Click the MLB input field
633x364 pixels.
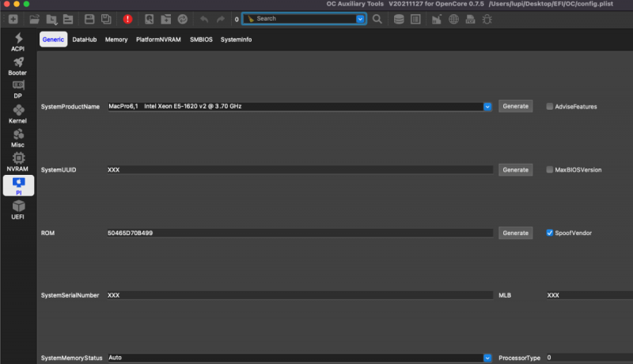tap(589, 295)
